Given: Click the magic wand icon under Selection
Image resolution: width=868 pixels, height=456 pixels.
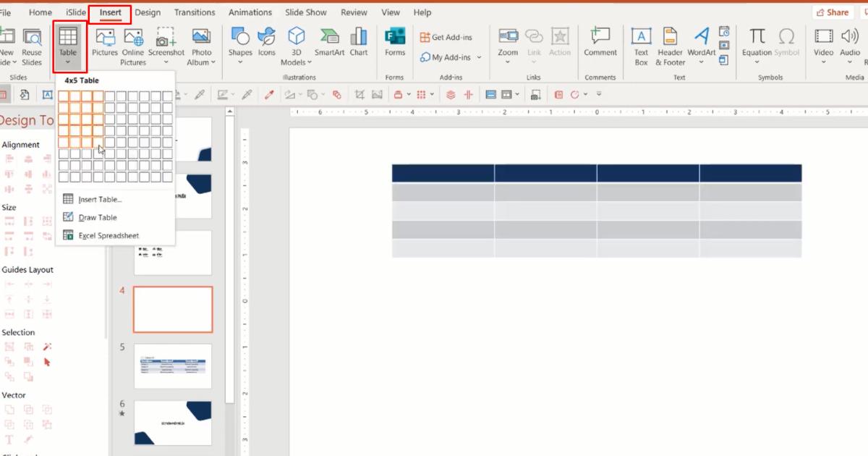Looking at the screenshot, I should pos(48,347).
